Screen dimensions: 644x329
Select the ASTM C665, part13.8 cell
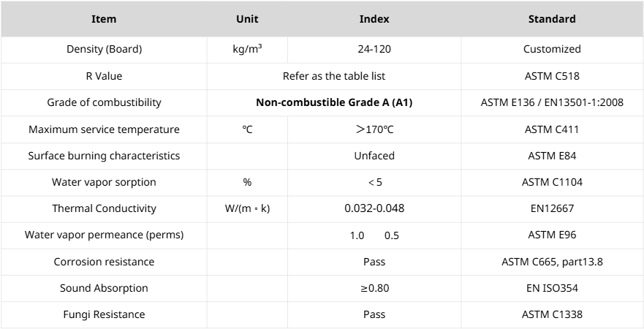pyautogui.click(x=552, y=262)
